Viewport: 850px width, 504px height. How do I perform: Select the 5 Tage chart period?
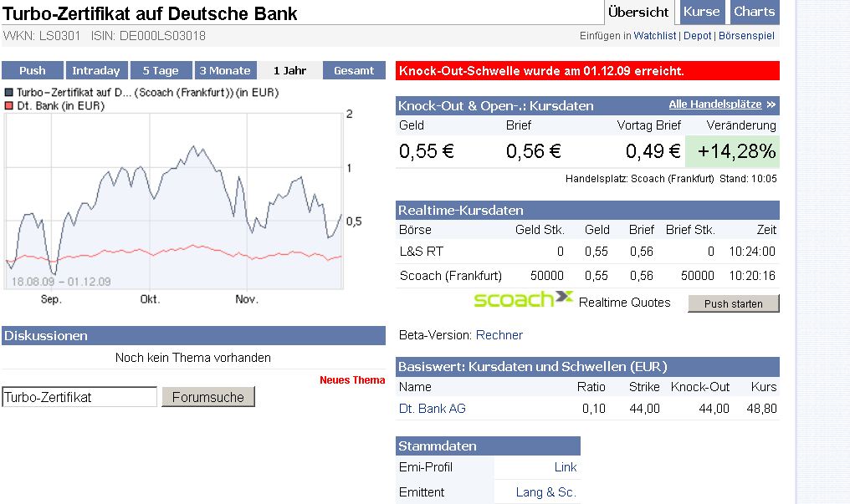161,70
